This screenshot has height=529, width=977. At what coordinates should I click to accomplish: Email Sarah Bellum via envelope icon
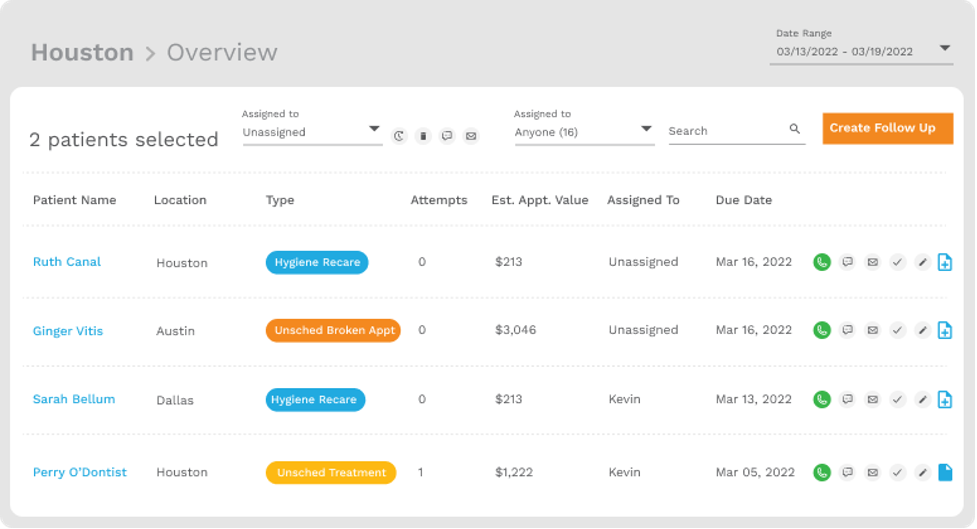pyautogui.click(x=872, y=400)
